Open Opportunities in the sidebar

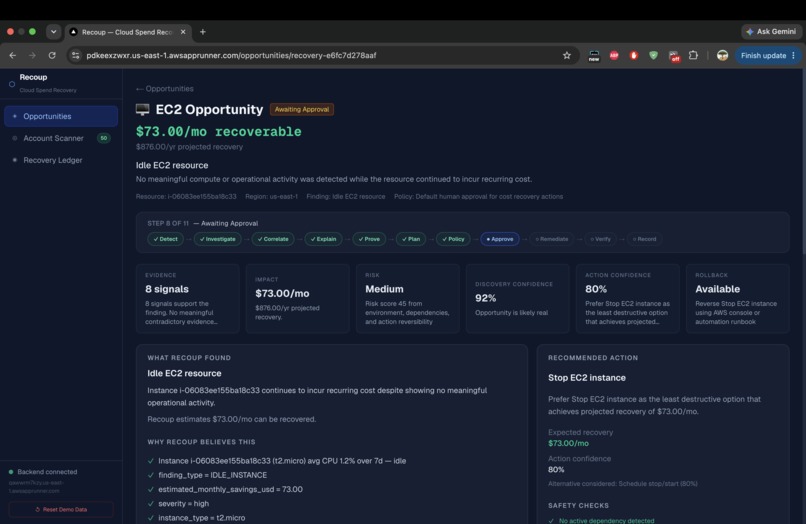tap(61, 116)
